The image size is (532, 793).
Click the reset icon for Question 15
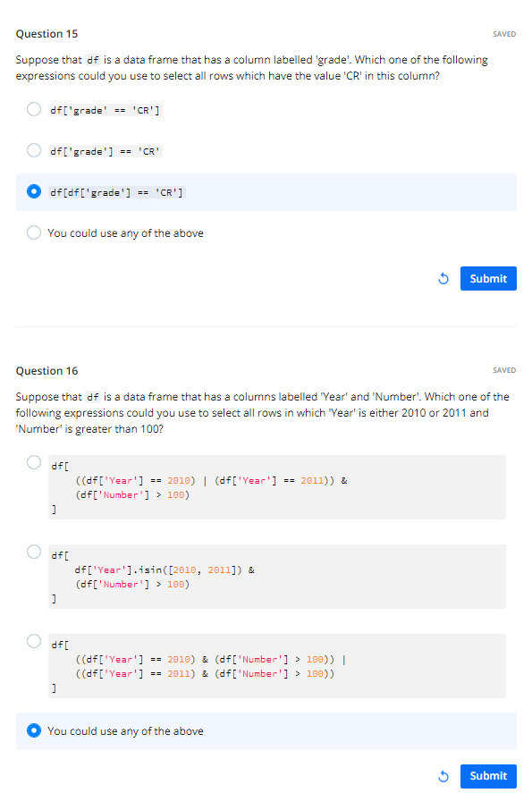[x=443, y=279]
